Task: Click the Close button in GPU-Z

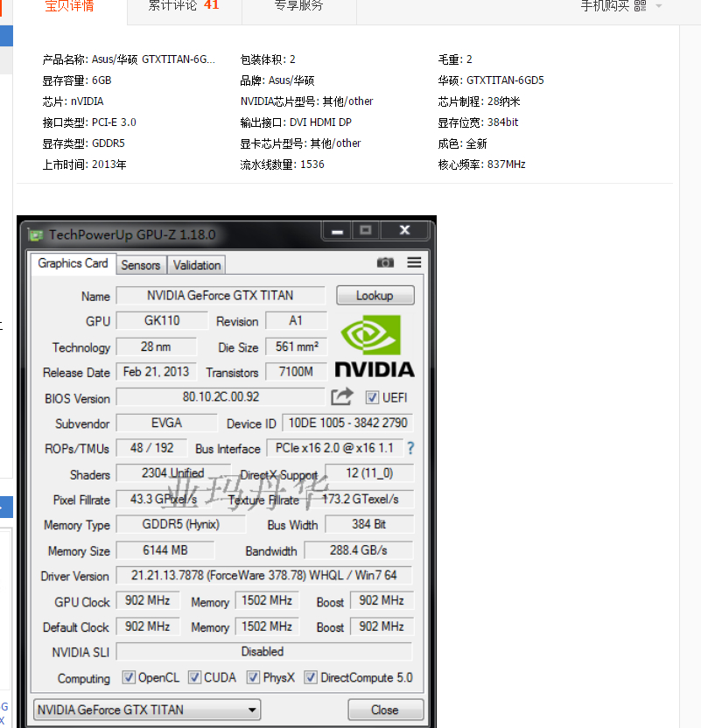Action: click(x=385, y=710)
